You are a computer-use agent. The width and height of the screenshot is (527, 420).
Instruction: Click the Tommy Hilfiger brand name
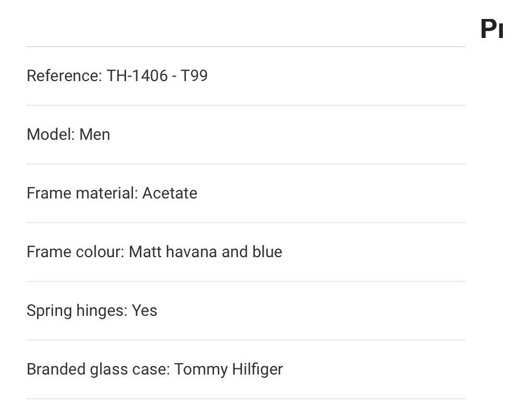point(228,369)
